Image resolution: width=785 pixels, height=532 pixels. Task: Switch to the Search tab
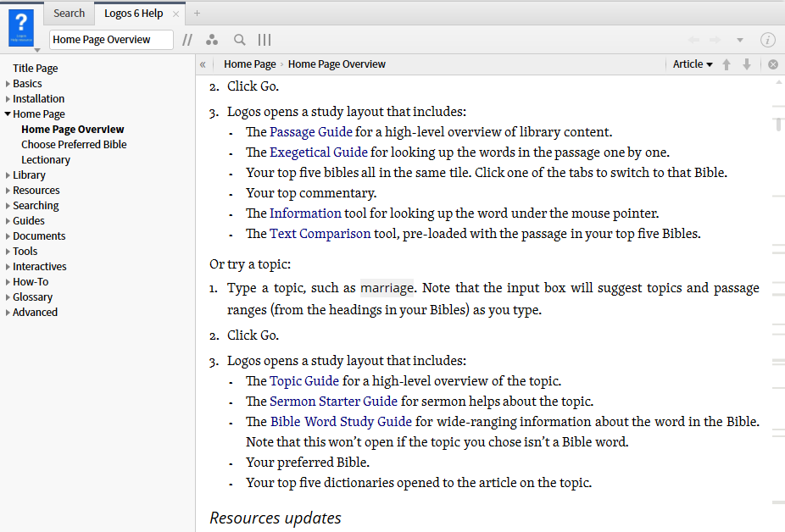click(69, 14)
